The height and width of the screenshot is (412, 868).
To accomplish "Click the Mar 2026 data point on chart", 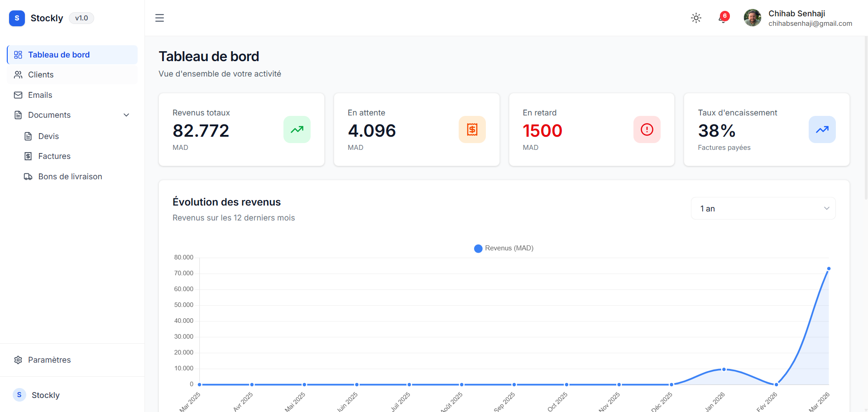I will pyautogui.click(x=829, y=269).
